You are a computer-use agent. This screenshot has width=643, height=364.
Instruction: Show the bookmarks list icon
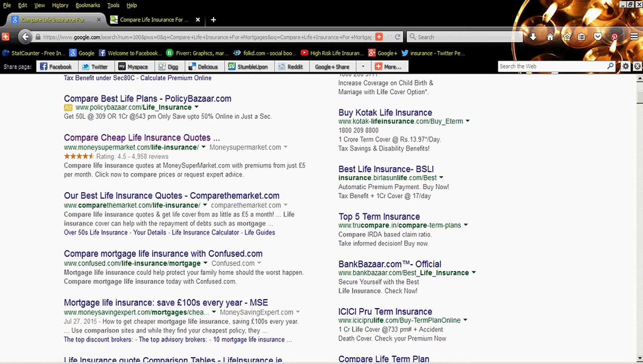[581, 37]
